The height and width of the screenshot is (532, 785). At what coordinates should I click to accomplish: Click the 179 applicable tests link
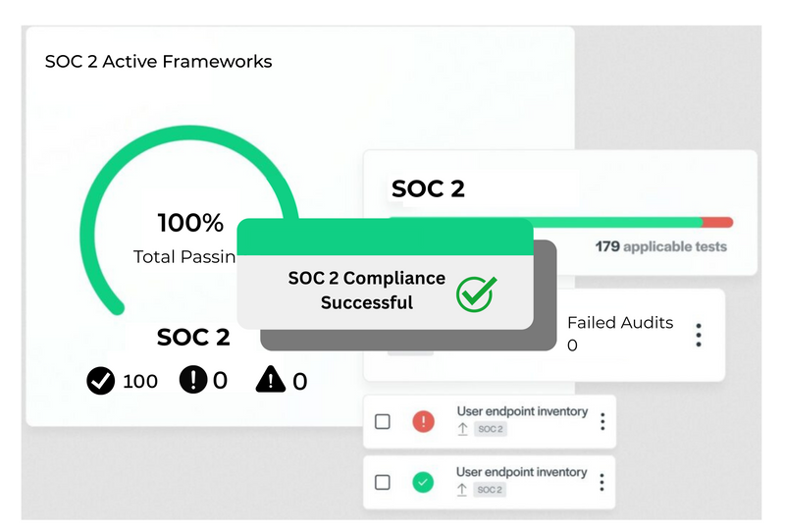tap(660, 246)
